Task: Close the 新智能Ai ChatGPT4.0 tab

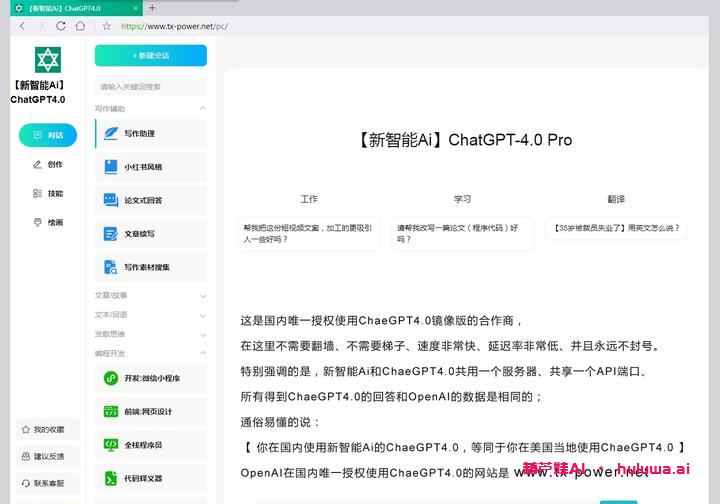Action: point(135,8)
